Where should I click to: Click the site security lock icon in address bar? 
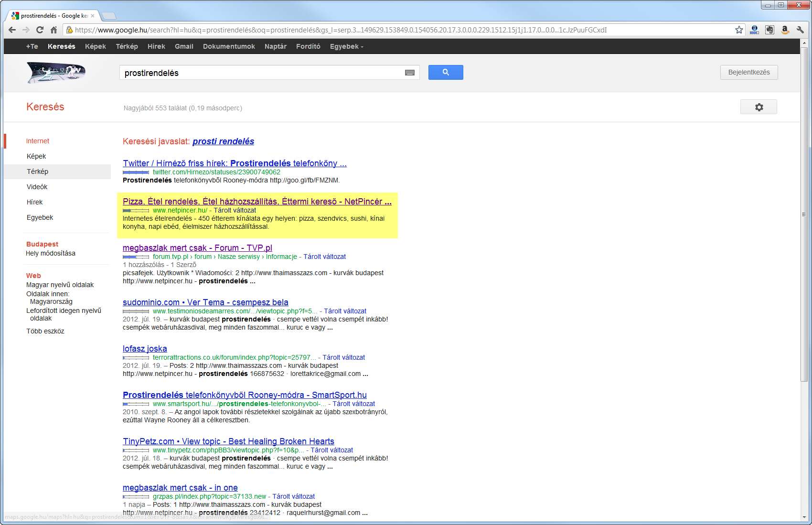pos(70,30)
